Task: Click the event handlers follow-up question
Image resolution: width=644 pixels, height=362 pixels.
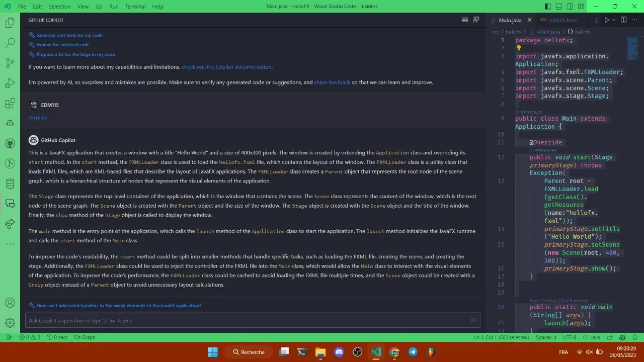Action: tap(119, 305)
